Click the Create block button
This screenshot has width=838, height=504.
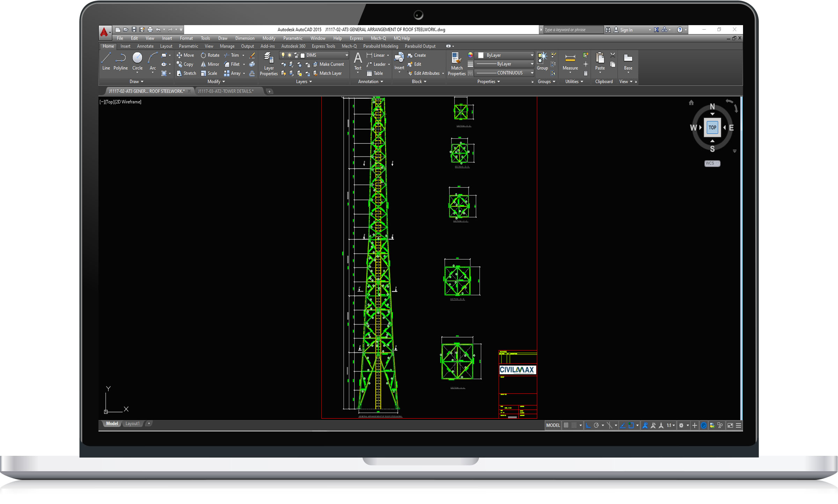[x=417, y=55]
